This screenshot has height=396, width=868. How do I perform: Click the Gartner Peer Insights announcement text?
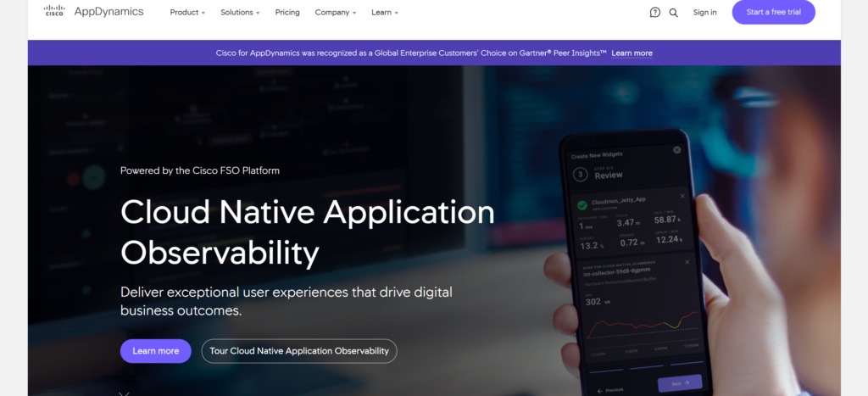point(412,53)
